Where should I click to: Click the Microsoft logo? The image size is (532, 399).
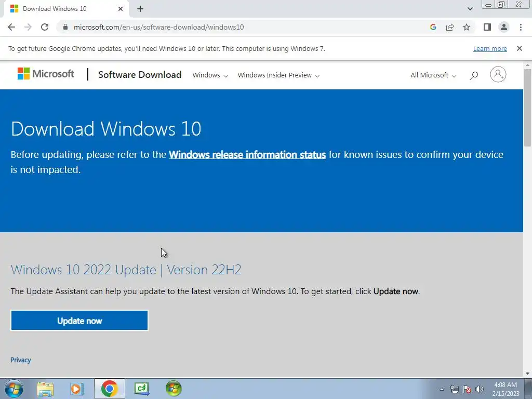pyautogui.click(x=46, y=74)
